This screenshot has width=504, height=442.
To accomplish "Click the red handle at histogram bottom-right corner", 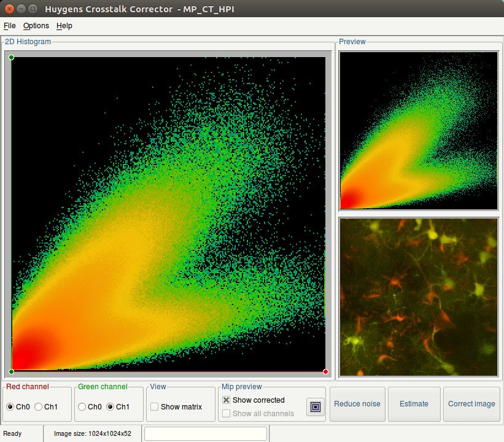I will 325,371.
